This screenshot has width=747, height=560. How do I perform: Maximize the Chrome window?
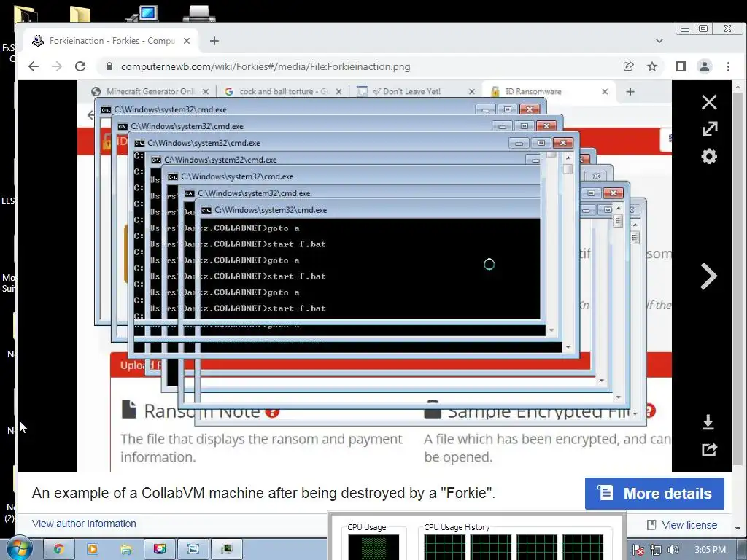703,28
